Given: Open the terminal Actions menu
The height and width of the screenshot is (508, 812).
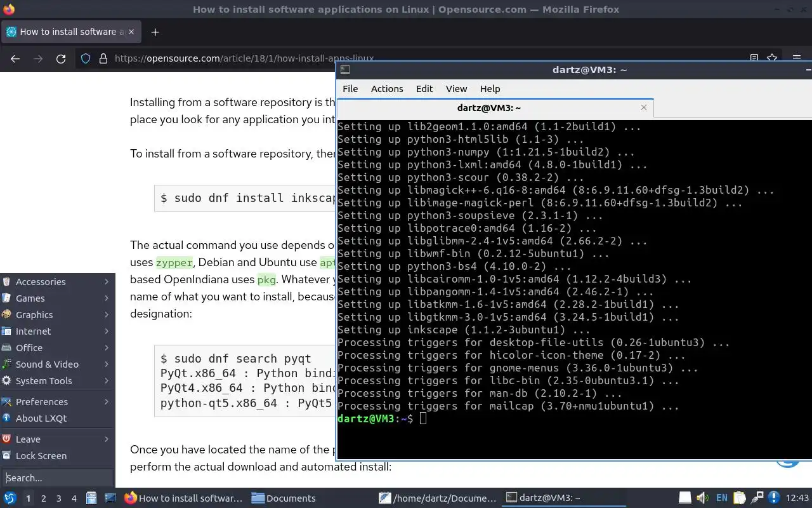Looking at the screenshot, I should point(387,89).
